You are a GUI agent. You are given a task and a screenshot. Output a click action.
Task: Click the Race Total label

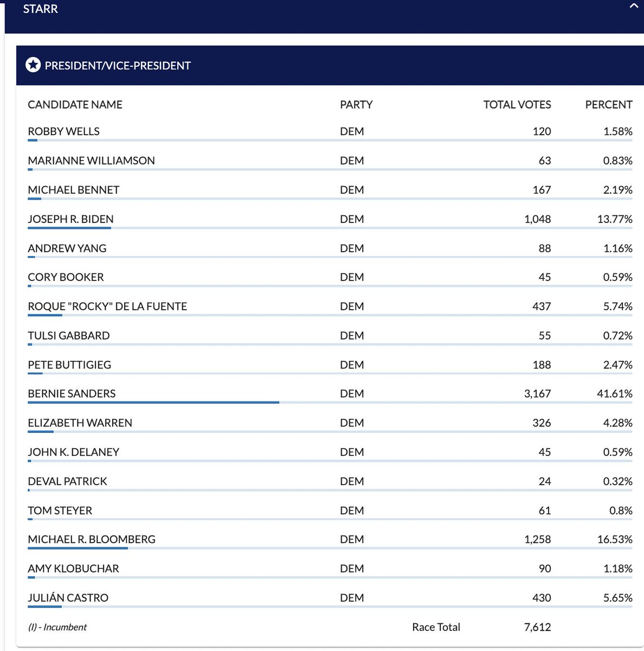(436, 628)
